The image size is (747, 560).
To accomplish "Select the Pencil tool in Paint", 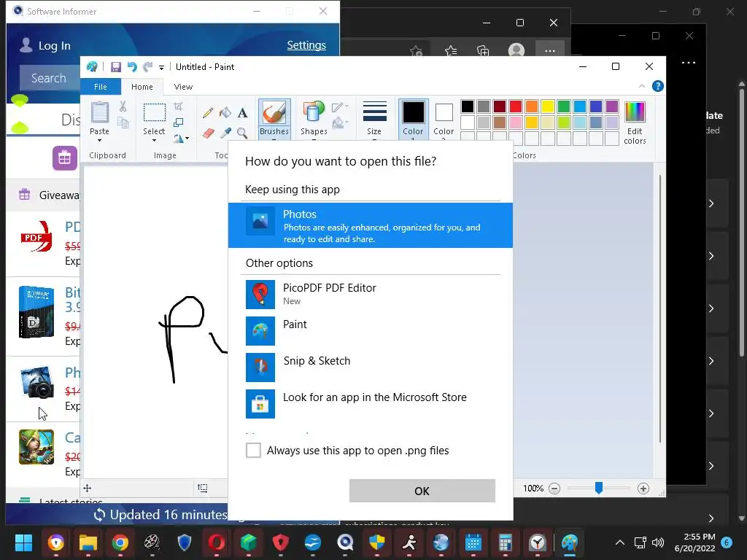I will tap(207, 113).
